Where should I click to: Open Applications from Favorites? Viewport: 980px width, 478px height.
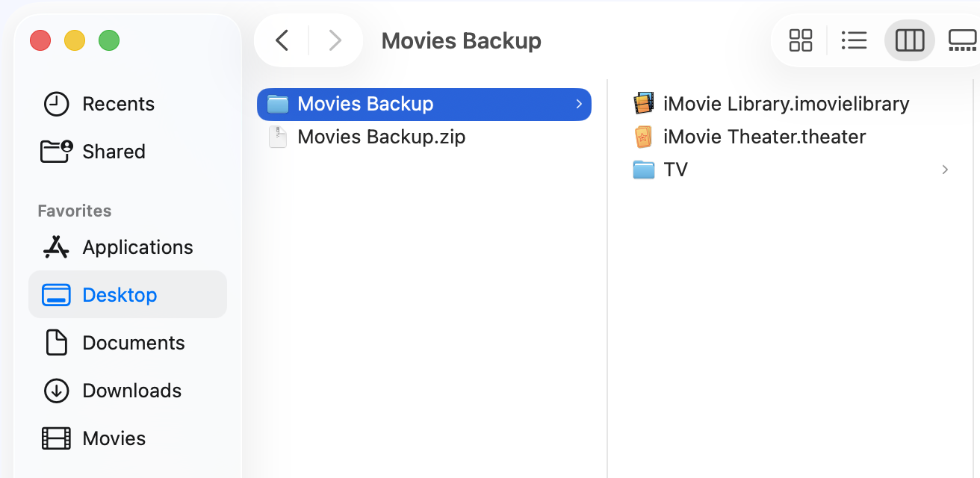[137, 247]
